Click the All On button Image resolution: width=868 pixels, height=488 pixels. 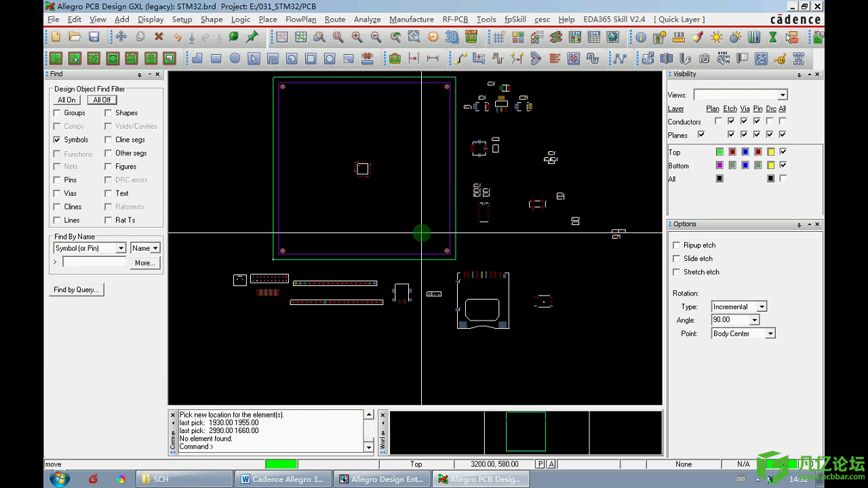point(66,100)
